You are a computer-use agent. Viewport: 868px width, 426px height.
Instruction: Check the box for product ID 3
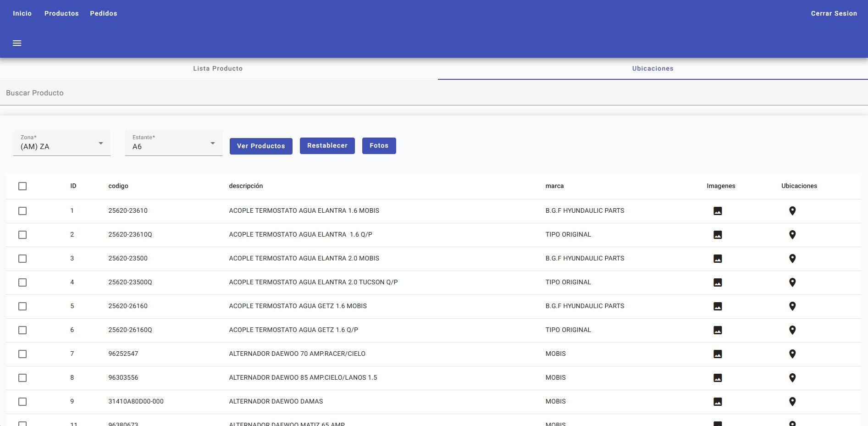click(x=22, y=259)
